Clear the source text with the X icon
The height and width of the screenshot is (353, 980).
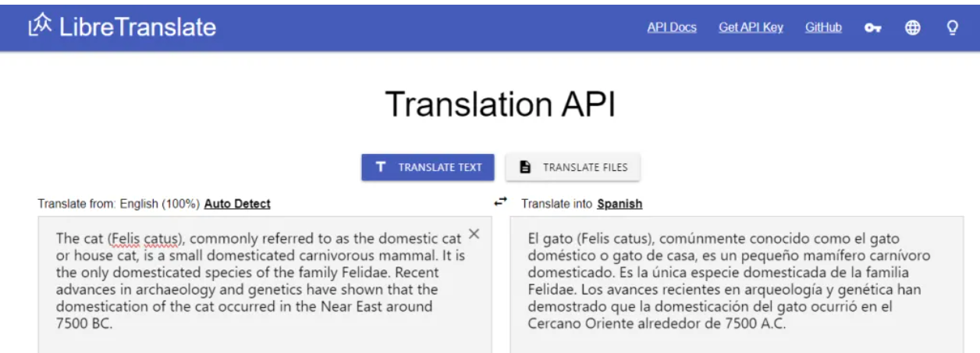[x=474, y=234]
